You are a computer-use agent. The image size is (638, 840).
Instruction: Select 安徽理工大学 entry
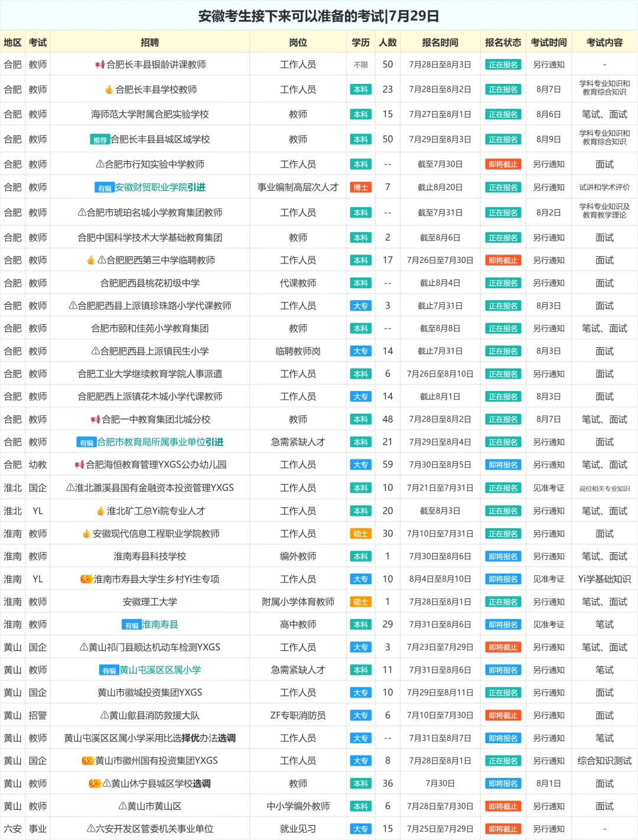tap(150, 602)
